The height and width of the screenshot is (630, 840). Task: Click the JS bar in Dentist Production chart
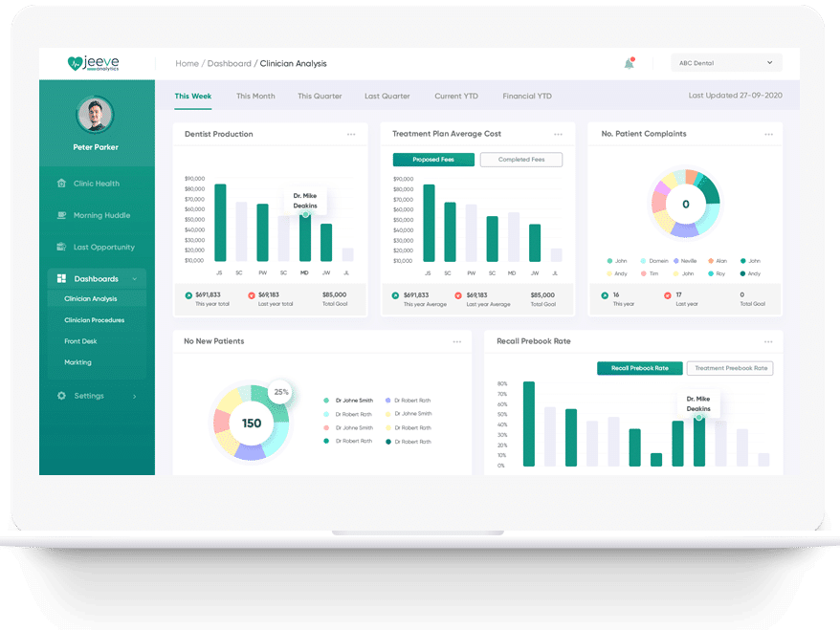[220, 223]
